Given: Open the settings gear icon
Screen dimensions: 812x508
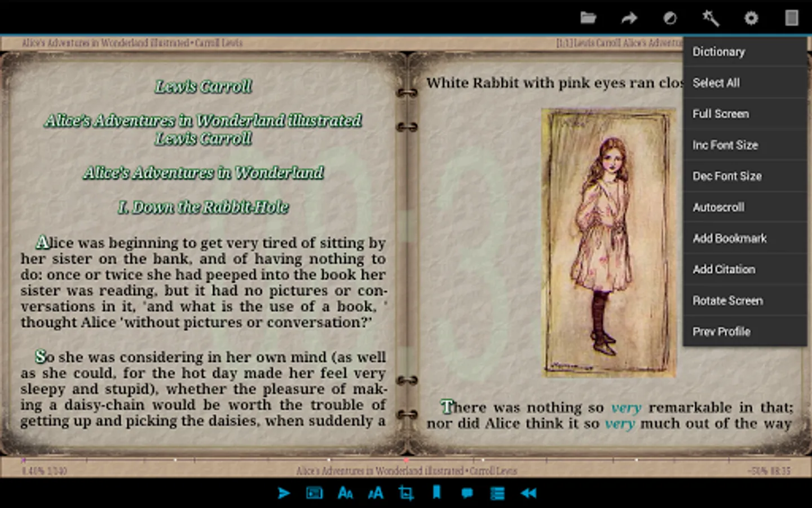Looking at the screenshot, I should (x=751, y=18).
